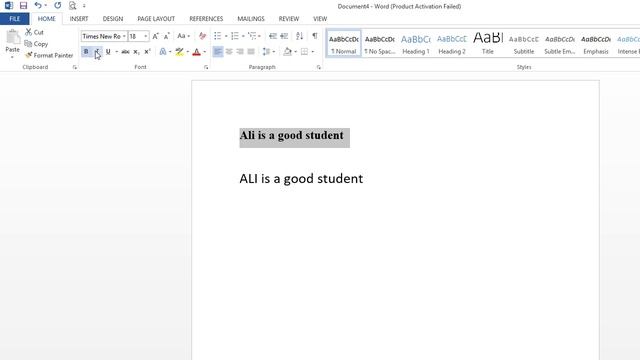The height and width of the screenshot is (360, 640).
Task: Click the Undo arrow icon
Action: click(38, 5)
